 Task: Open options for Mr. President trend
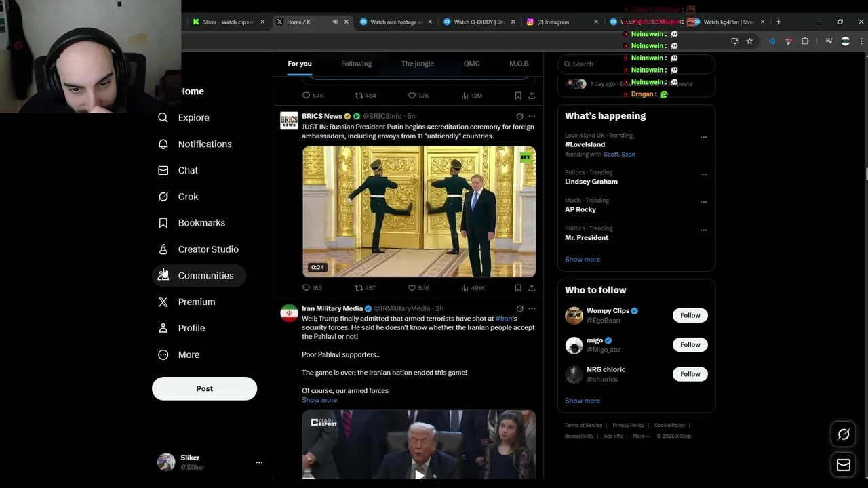703,230
